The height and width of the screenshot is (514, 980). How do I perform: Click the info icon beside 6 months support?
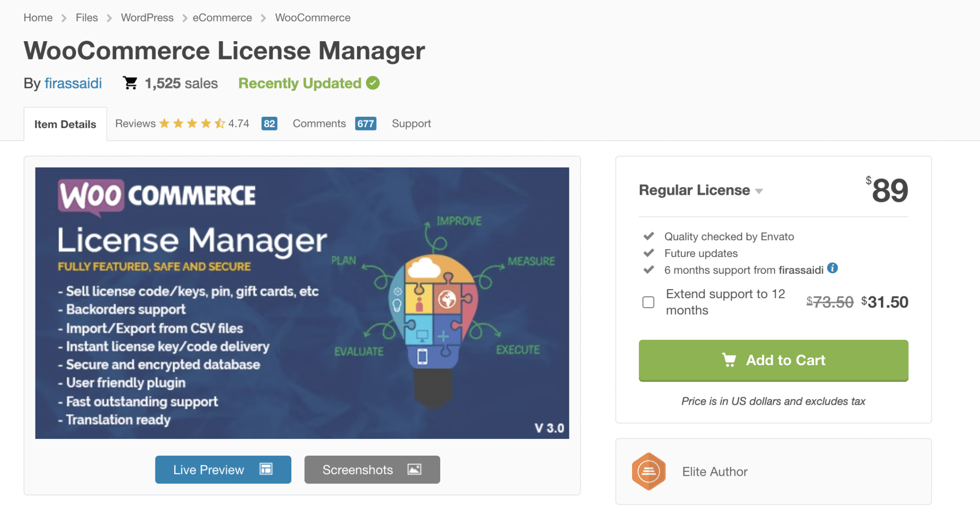pos(833,268)
